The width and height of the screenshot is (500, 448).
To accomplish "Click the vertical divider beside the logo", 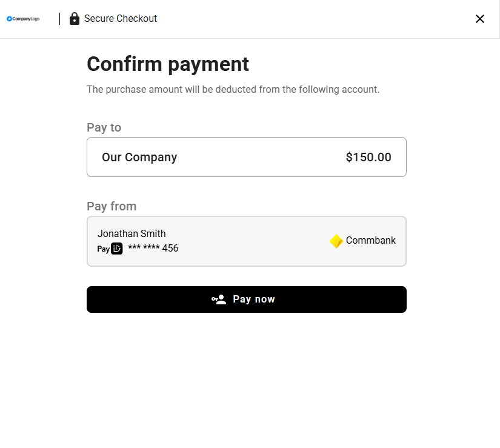I will [x=59, y=19].
